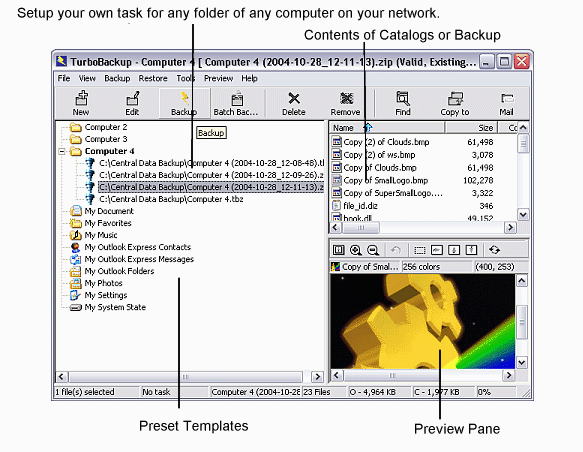Open the Restore menu
This screenshot has width=583, height=452.
point(153,78)
